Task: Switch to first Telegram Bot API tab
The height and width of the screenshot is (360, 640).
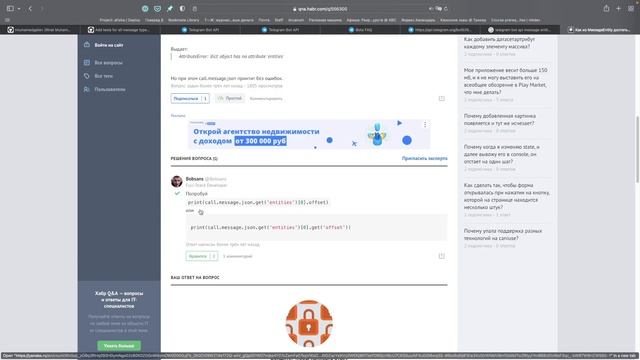Action: coord(200,29)
